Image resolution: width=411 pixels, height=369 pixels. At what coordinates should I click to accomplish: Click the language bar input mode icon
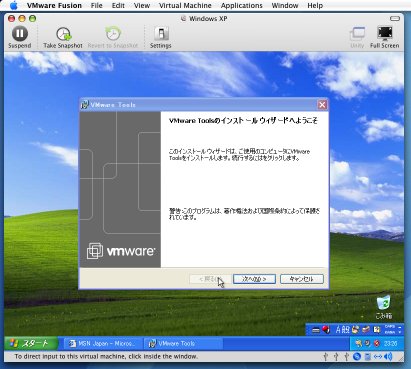(338, 330)
